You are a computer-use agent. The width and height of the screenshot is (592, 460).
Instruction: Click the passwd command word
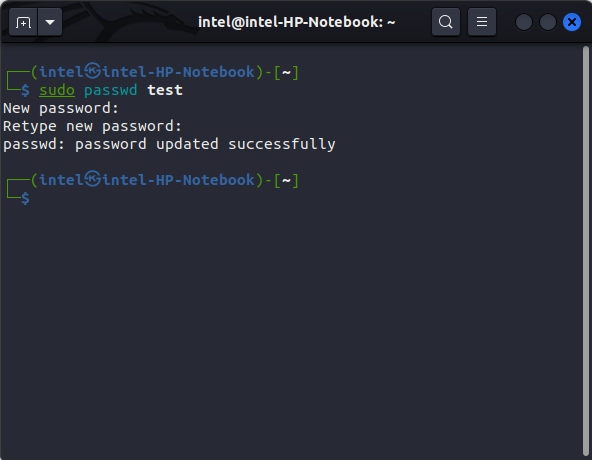111,90
